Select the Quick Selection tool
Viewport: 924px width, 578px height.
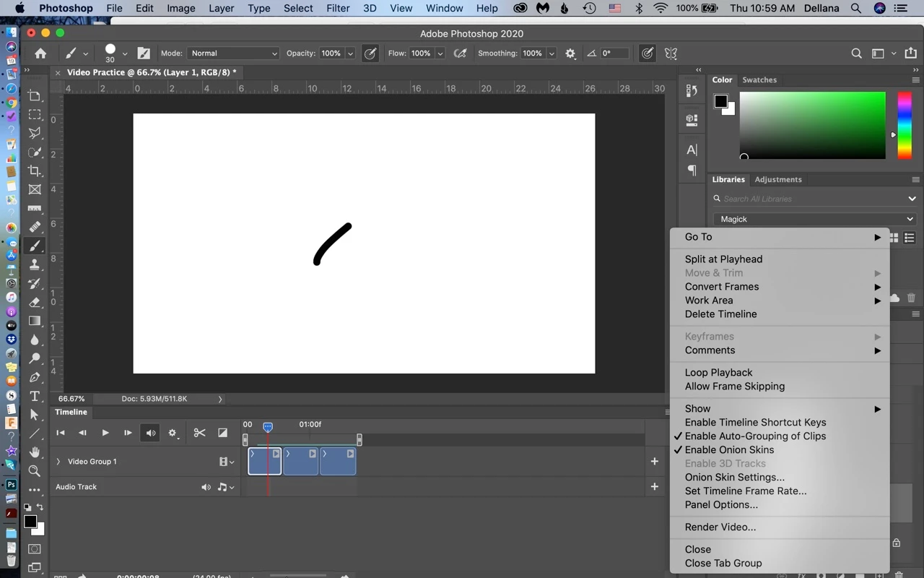[35, 152]
